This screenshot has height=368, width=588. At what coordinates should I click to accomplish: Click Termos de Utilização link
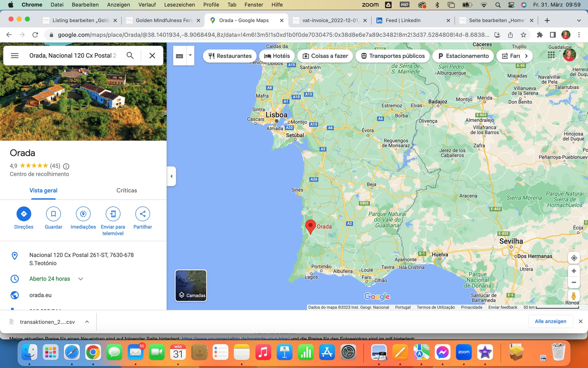pyautogui.click(x=435, y=307)
